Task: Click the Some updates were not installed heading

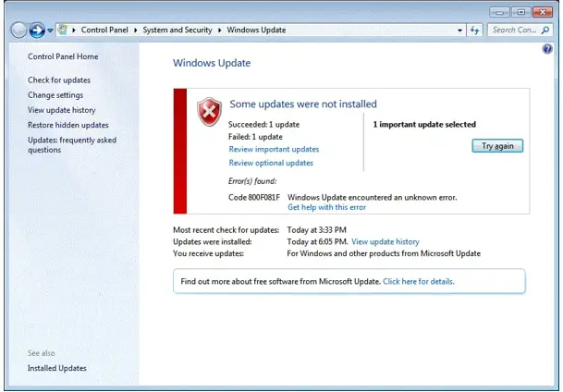Action: pos(303,104)
